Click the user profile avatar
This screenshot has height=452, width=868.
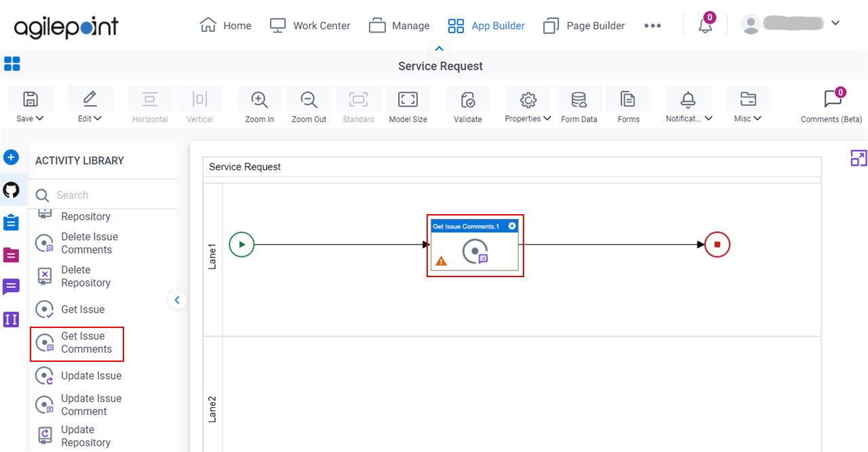tap(751, 24)
